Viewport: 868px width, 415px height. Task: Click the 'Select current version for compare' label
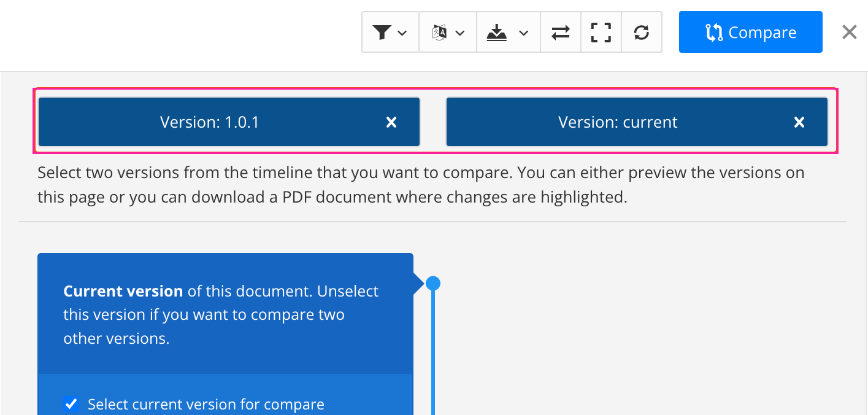(205, 405)
